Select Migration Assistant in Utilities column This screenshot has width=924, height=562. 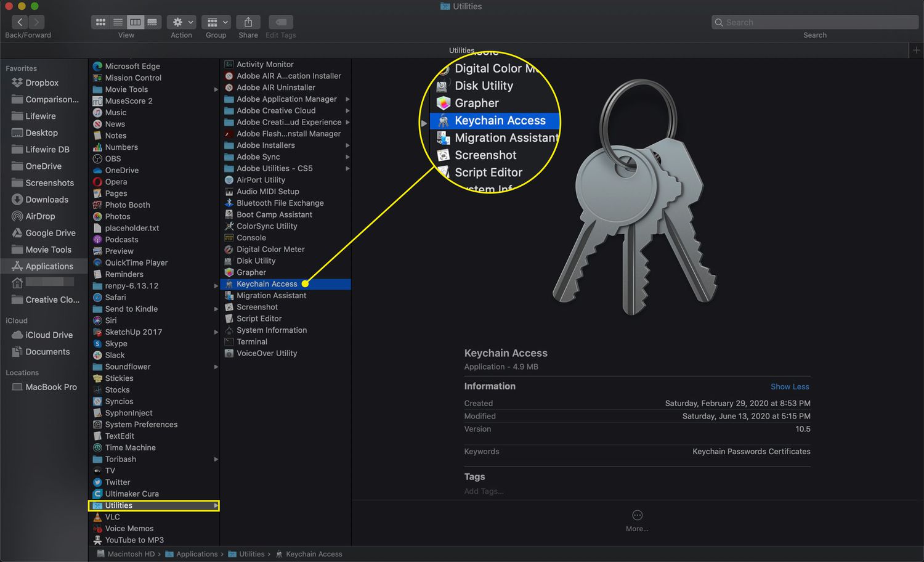(x=271, y=296)
